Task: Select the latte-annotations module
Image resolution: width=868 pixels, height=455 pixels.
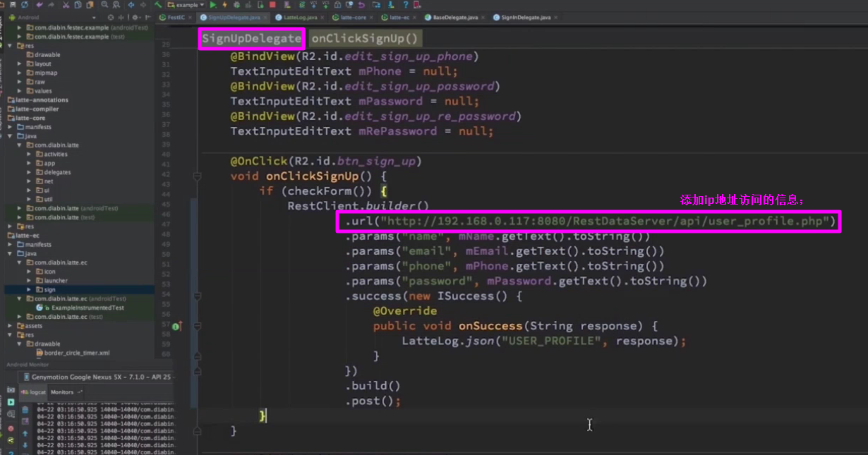Action: pos(37,99)
